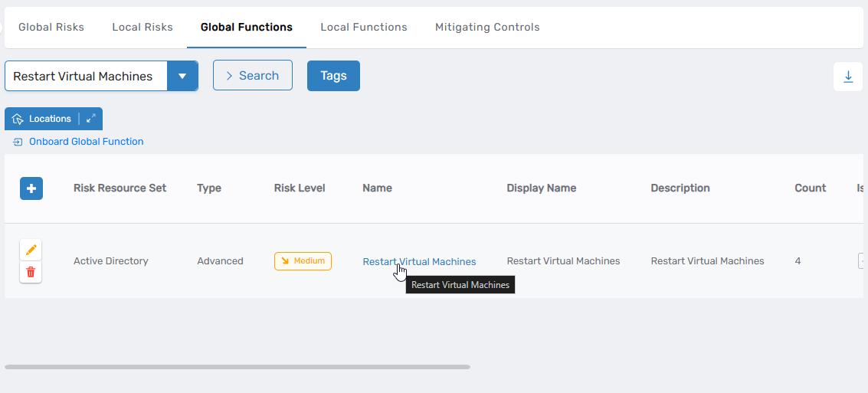Screen dimensions: 868x393
Task: Open the Restart Virtual Machines dropdown arrow
Action: tap(182, 77)
